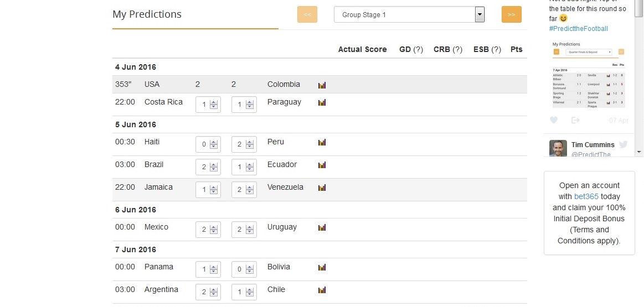
Task: Open stats chart for USA vs Colombia
Action: pyautogui.click(x=322, y=85)
